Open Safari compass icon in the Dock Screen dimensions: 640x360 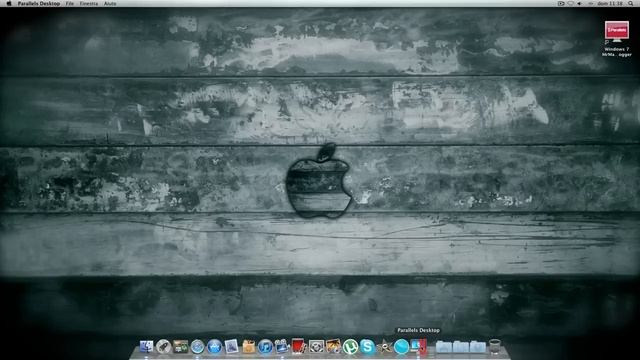[x=197, y=347]
